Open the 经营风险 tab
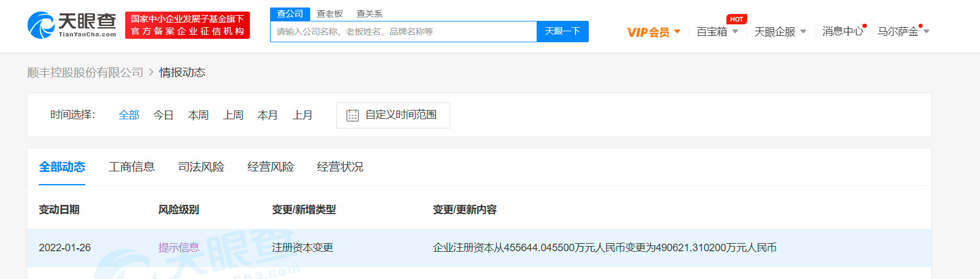The width and height of the screenshot is (980, 279). pos(271,167)
